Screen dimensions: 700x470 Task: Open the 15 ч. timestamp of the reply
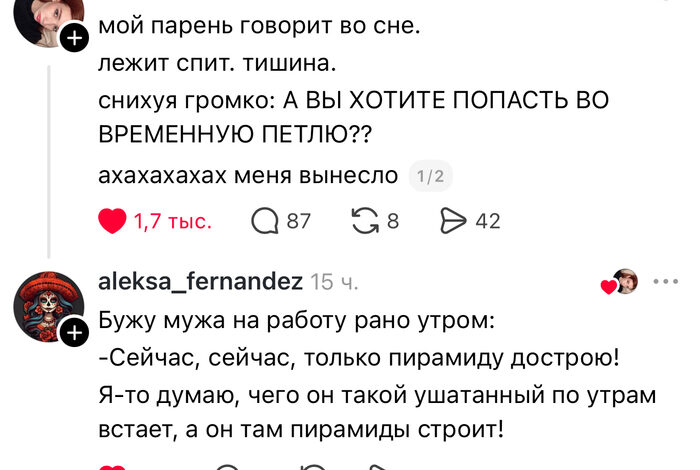pos(334,282)
